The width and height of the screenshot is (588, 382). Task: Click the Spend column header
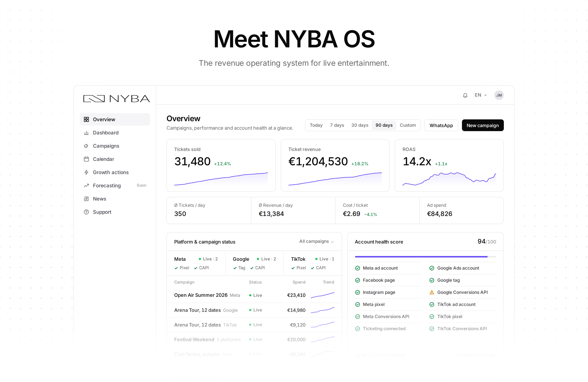pos(299,282)
